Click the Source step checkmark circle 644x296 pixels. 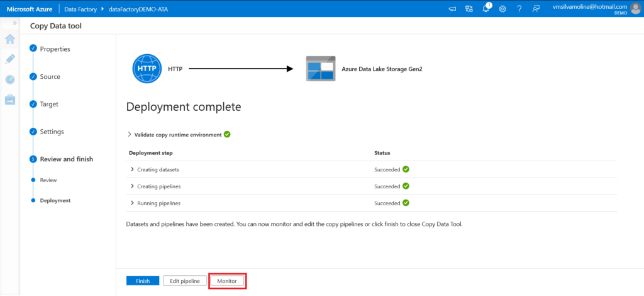click(x=33, y=76)
